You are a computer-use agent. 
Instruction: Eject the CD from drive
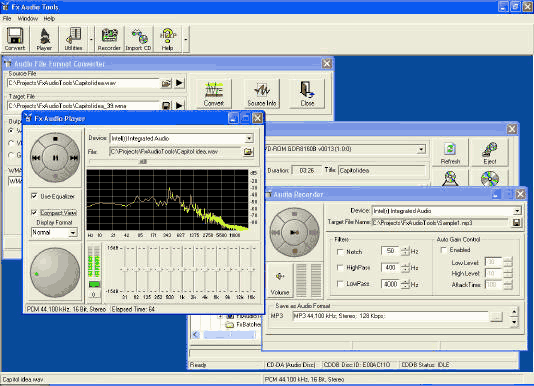pos(490,153)
